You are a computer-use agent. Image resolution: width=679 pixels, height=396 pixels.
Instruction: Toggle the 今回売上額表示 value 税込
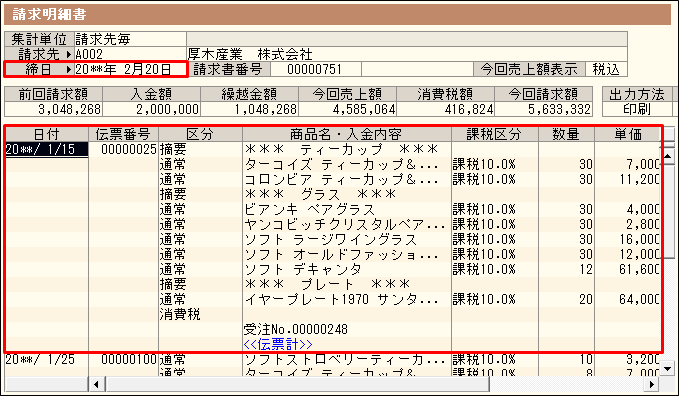click(x=606, y=69)
